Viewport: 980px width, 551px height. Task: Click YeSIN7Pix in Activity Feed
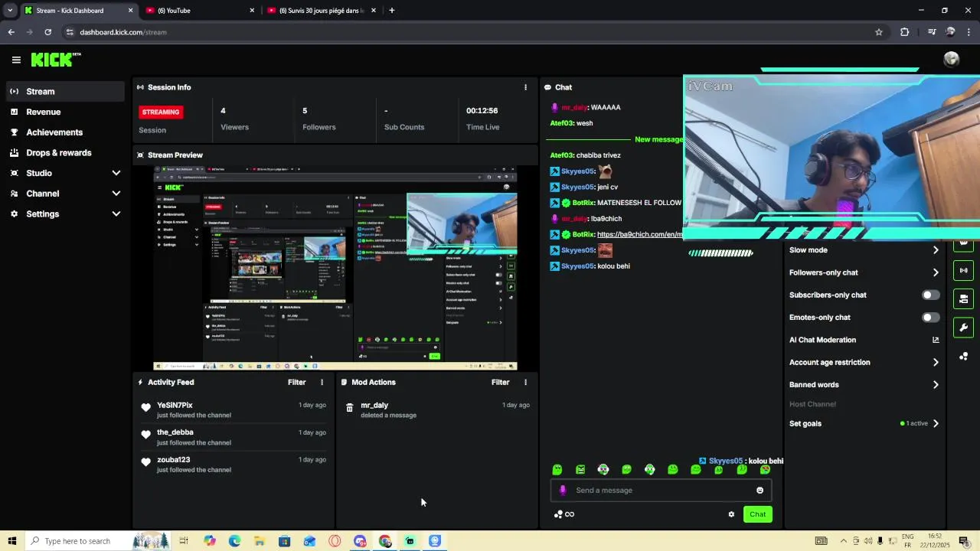pos(175,405)
